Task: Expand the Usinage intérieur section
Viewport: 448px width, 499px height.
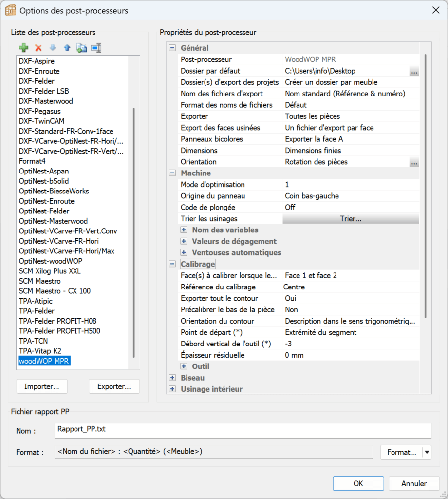Action: coord(172,389)
